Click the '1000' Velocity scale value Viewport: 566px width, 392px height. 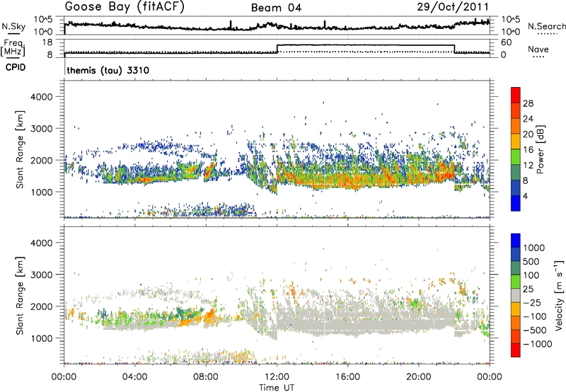pyautogui.click(x=534, y=248)
